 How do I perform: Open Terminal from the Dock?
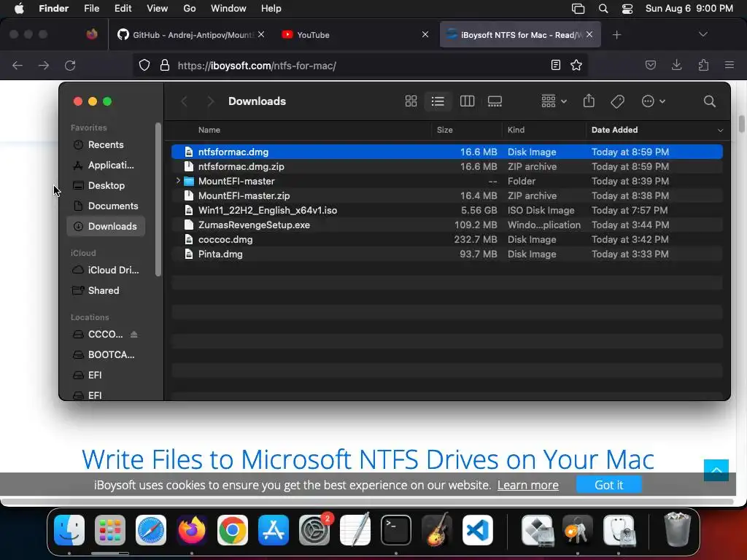pyautogui.click(x=396, y=530)
